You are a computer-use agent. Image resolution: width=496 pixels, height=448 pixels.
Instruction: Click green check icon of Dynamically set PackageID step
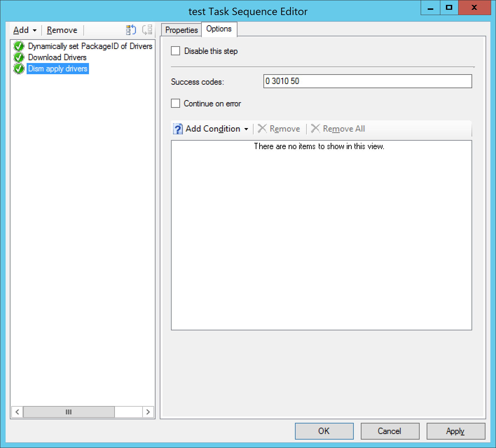[19, 46]
